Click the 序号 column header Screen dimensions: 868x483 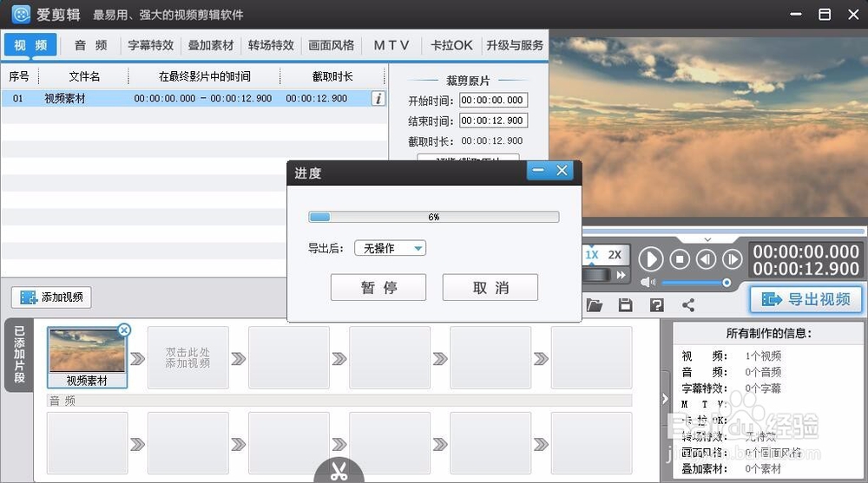[19, 76]
